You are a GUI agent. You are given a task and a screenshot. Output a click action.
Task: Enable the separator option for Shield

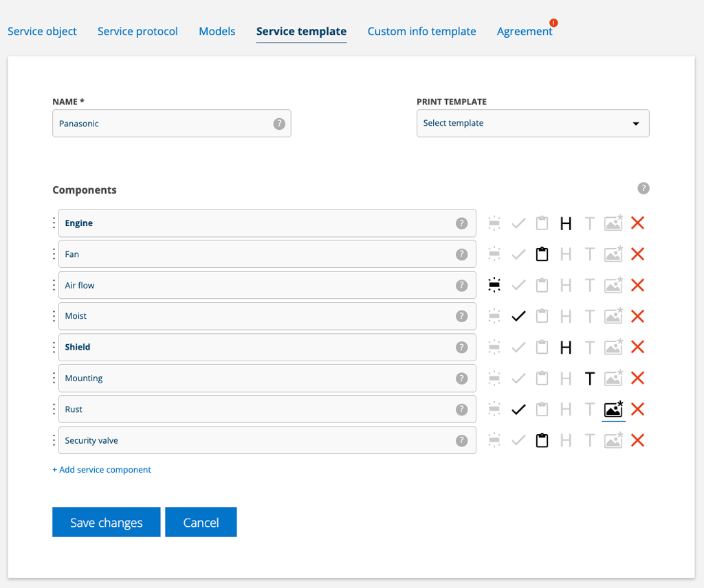tap(494, 347)
